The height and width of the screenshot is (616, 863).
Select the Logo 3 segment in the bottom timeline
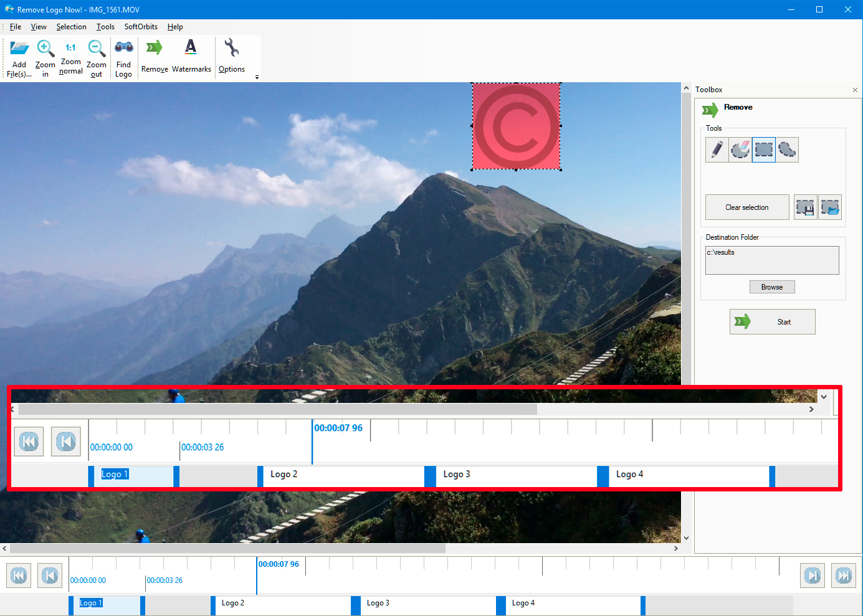pos(428,605)
